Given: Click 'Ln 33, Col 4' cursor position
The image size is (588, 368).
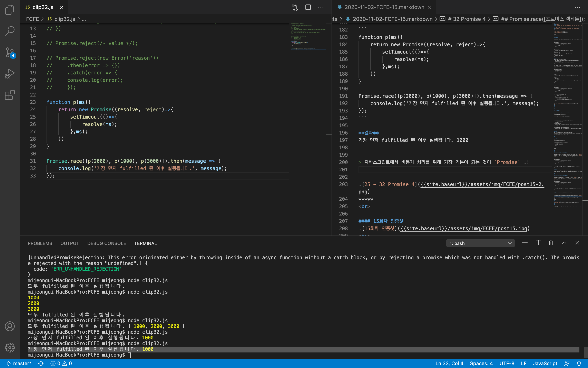Looking at the screenshot, I should click(x=449, y=363).
